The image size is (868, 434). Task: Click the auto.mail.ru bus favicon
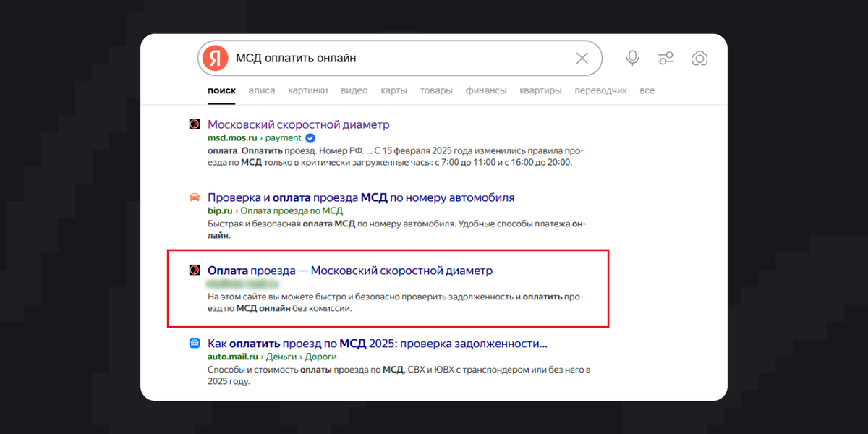[x=194, y=343]
